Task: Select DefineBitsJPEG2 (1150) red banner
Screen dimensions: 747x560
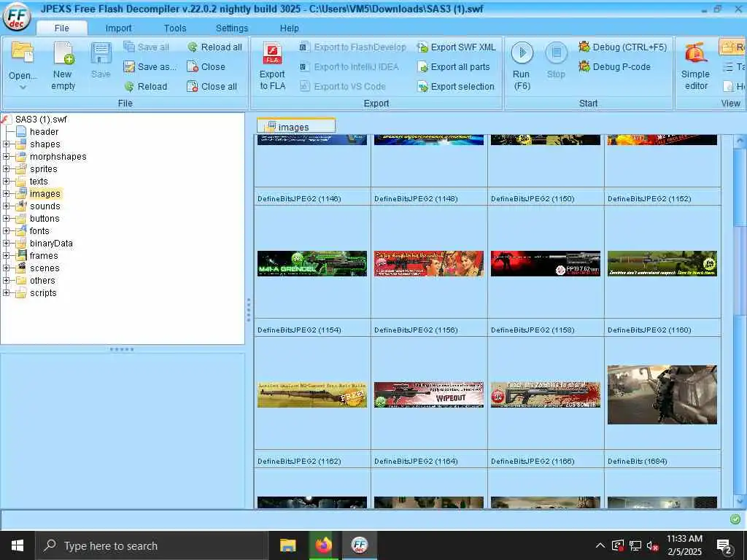Action: [546, 263]
